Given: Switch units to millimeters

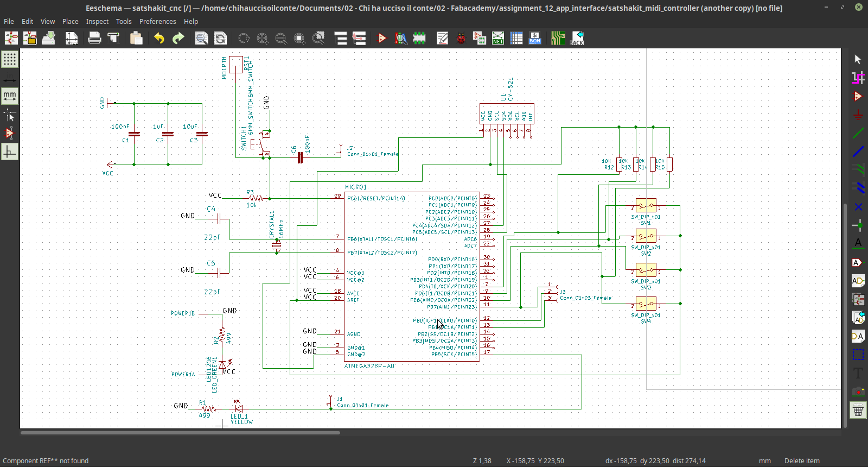Looking at the screenshot, I should [10, 96].
